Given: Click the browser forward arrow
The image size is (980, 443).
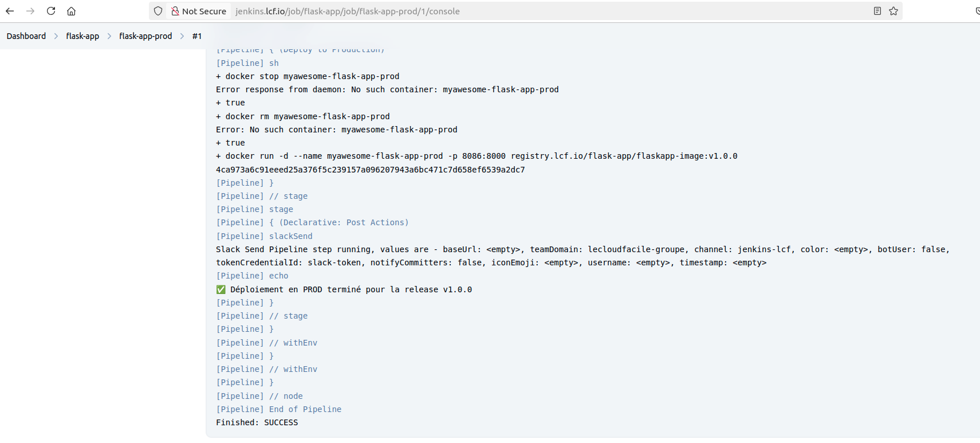Looking at the screenshot, I should [30, 11].
